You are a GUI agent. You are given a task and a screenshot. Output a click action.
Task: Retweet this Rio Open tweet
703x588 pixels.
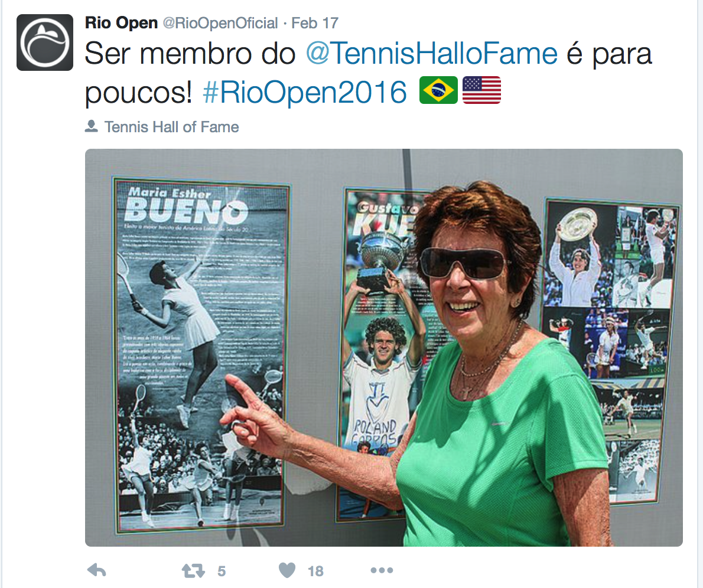[x=193, y=570]
